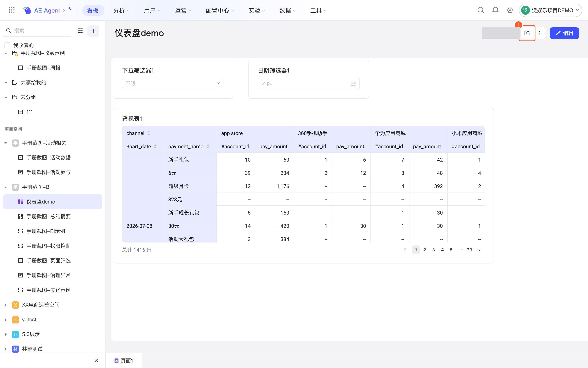The width and height of the screenshot is (588, 368).
Task: Click the 编辑 button
Action: pos(564,33)
